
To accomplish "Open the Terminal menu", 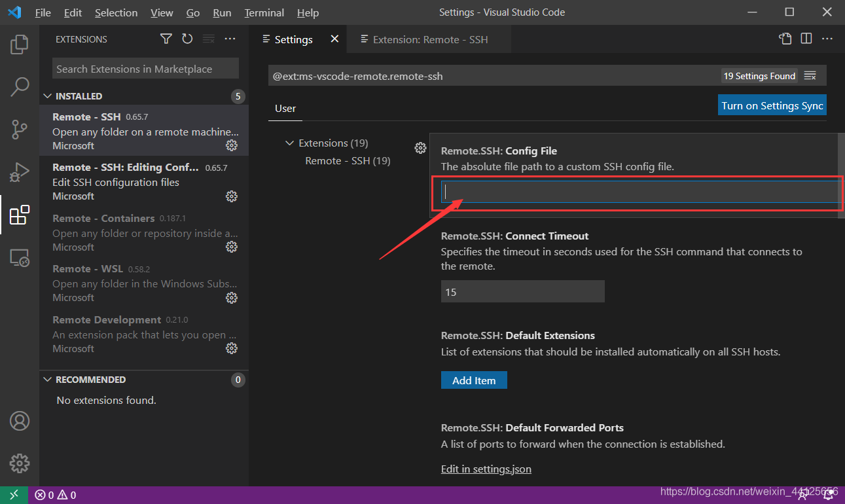I will [x=265, y=12].
